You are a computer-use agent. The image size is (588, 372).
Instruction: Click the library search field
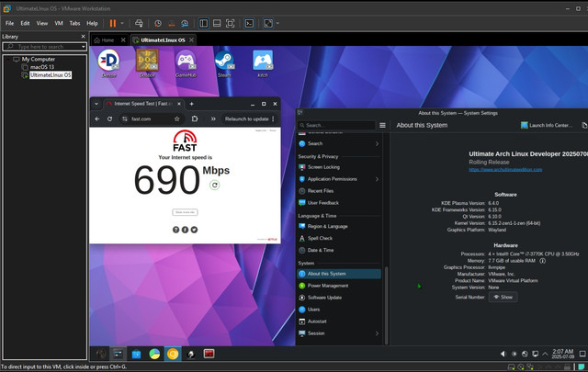point(41,46)
